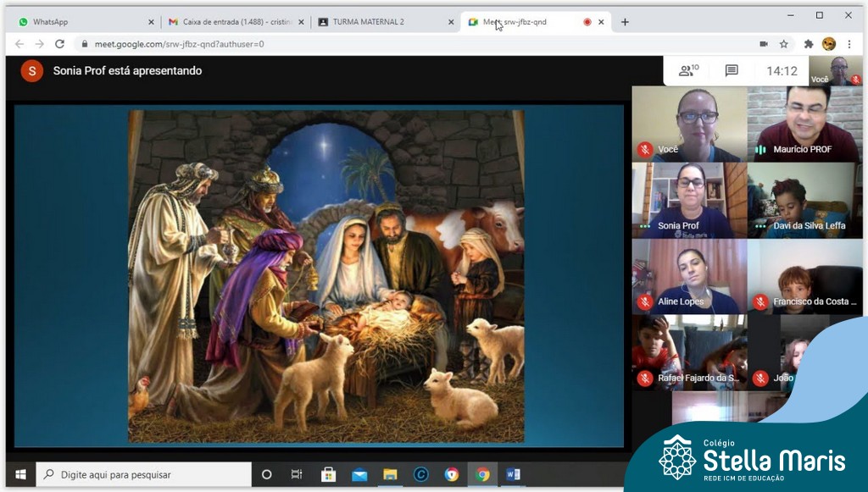The width and height of the screenshot is (868, 492).
Task: Switch to the WhatsApp tab
Action: pyautogui.click(x=85, y=22)
